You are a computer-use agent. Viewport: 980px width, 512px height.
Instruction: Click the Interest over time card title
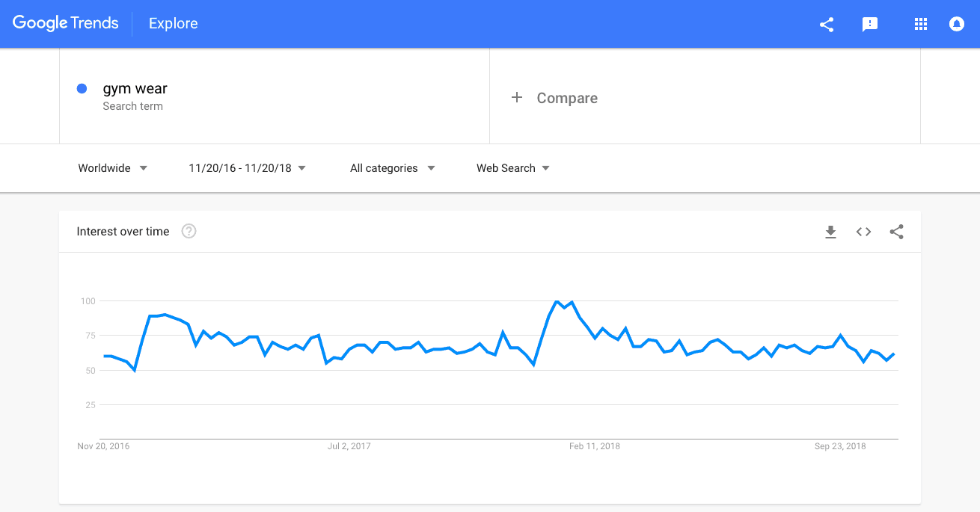pyautogui.click(x=123, y=232)
